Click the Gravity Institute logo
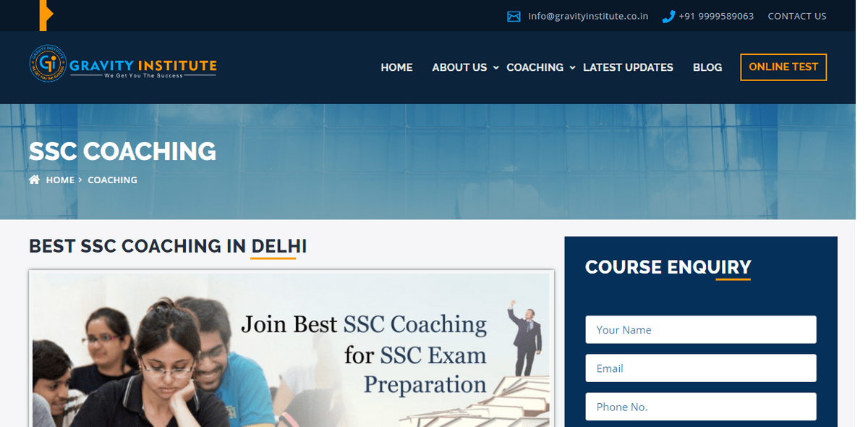Image resolution: width=868 pixels, height=427 pixels. pyautogui.click(x=123, y=64)
